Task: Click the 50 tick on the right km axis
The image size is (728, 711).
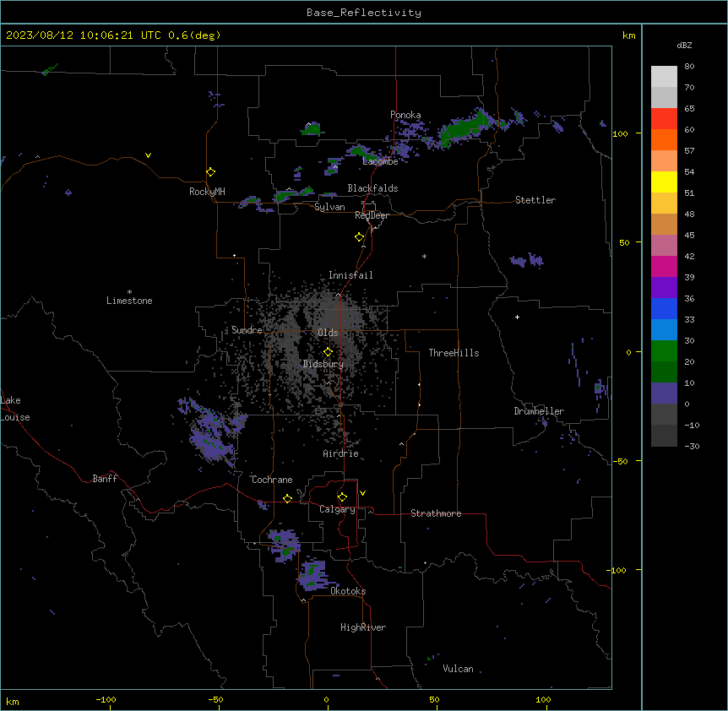Action: point(624,242)
